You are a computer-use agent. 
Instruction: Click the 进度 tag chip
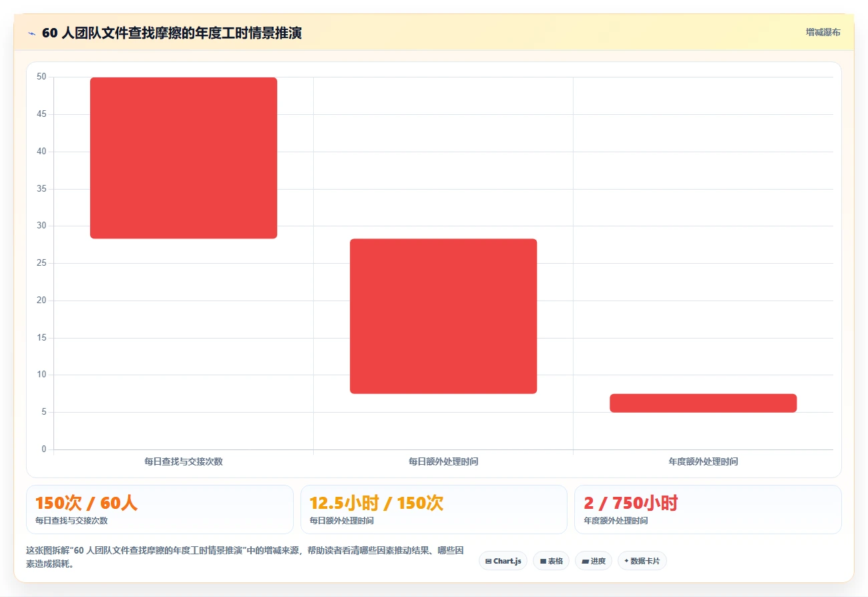coord(594,561)
